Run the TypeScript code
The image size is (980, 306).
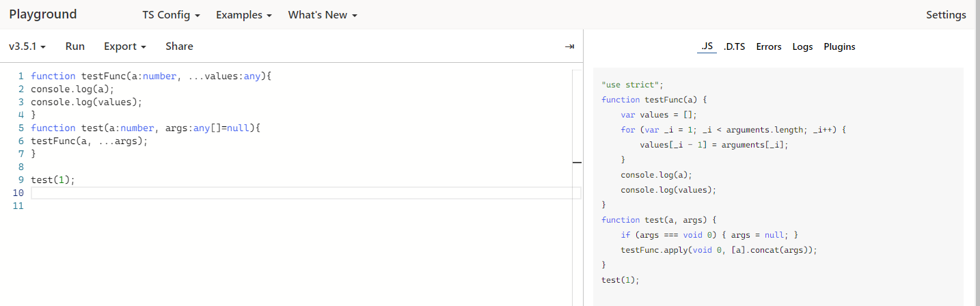[x=75, y=46]
